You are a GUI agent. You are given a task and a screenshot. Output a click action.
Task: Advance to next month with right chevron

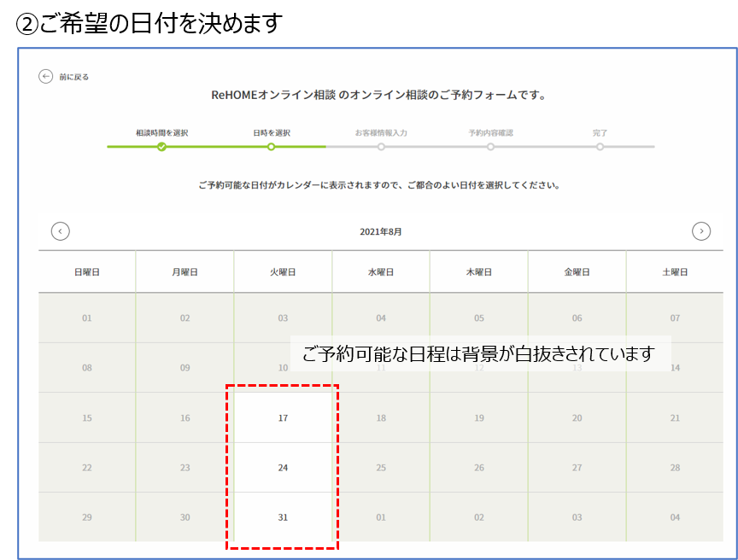[701, 231]
